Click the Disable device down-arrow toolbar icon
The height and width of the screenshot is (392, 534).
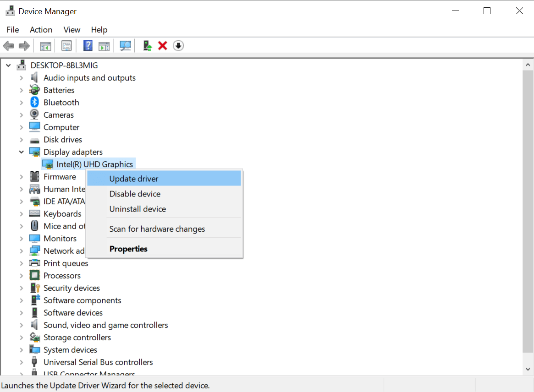178,45
